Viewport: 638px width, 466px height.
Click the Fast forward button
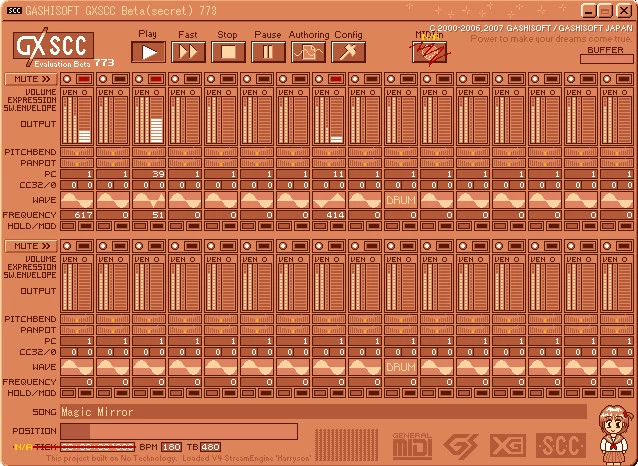point(188,52)
